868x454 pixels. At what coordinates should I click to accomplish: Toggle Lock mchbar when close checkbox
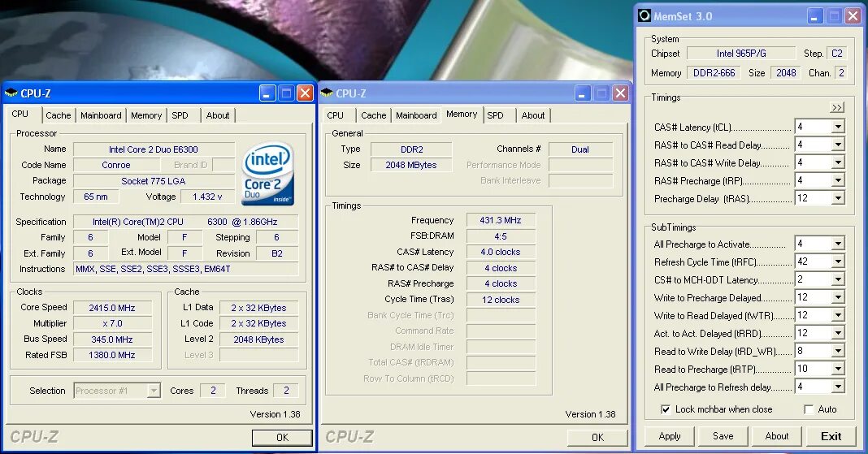666,409
